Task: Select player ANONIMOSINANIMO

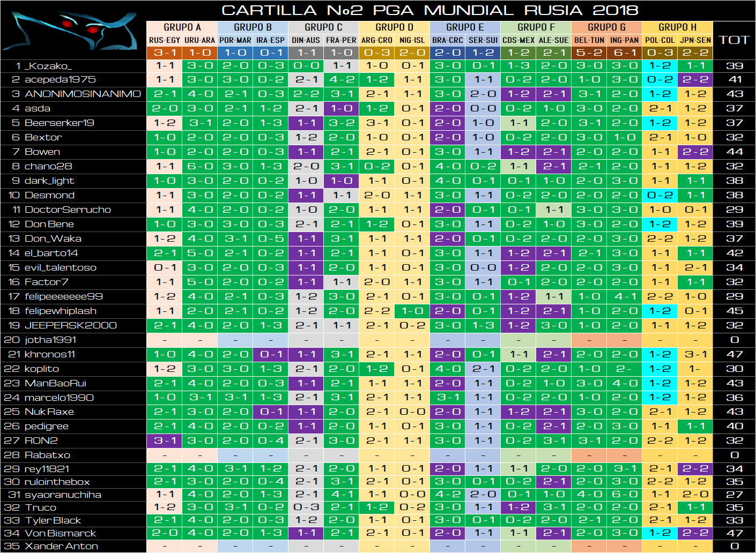Action: [x=83, y=94]
